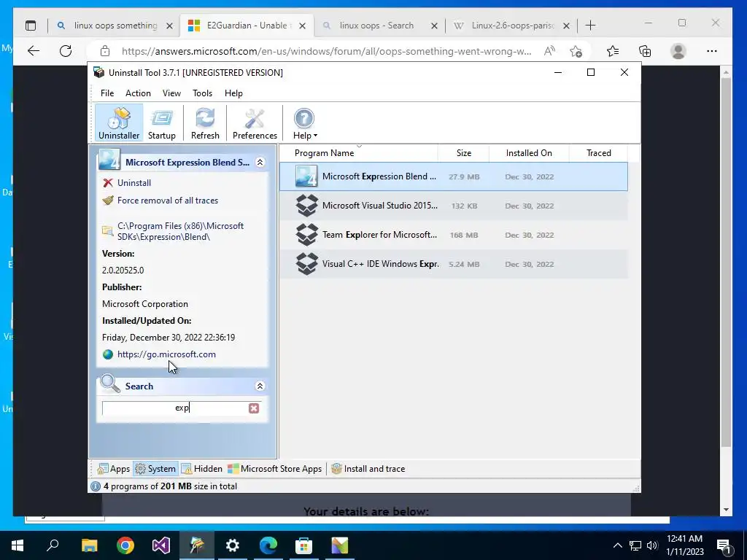Open Microsoft Store from taskbar
The width and height of the screenshot is (747, 560).
tap(303, 545)
